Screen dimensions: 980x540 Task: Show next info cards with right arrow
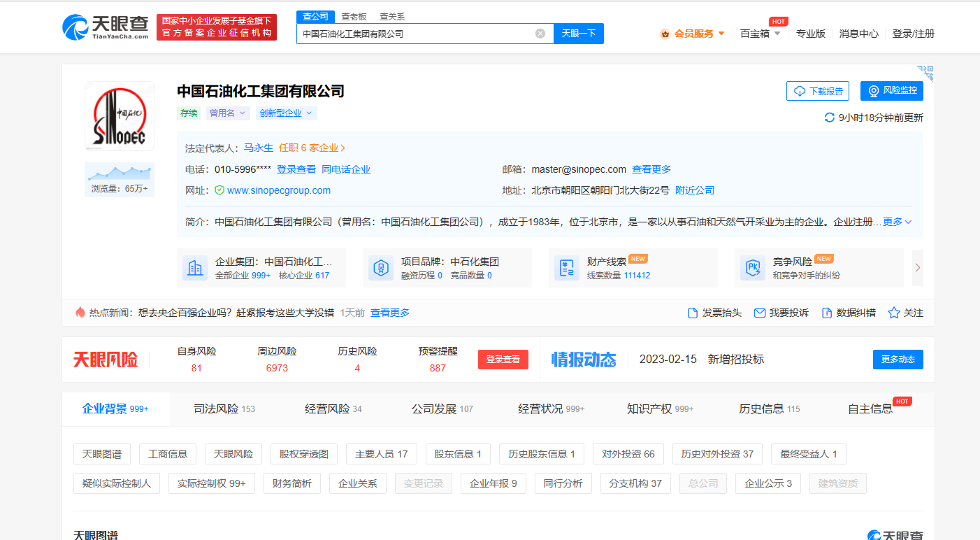[x=918, y=268]
